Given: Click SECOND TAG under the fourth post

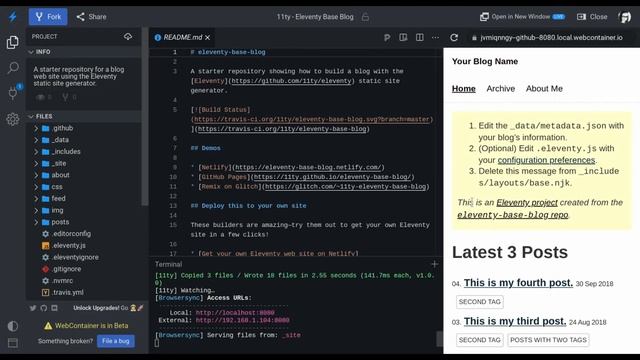Looking at the screenshot, I should point(480,302).
